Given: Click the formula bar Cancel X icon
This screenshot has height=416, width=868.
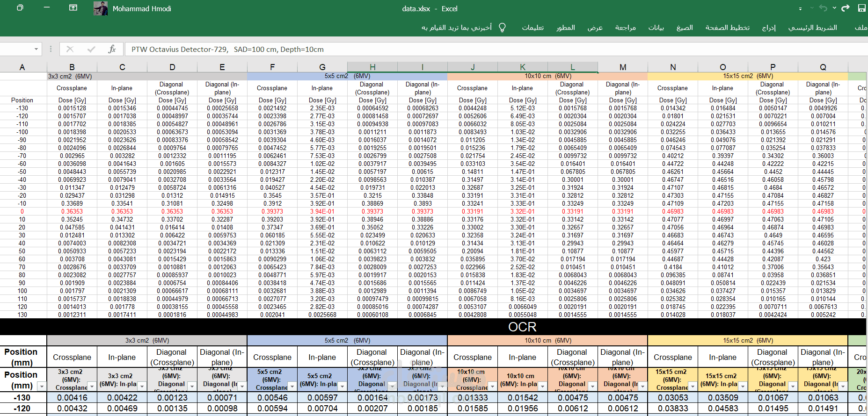Looking at the screenshot, I should pyautogui.click(x=70, y=49).
